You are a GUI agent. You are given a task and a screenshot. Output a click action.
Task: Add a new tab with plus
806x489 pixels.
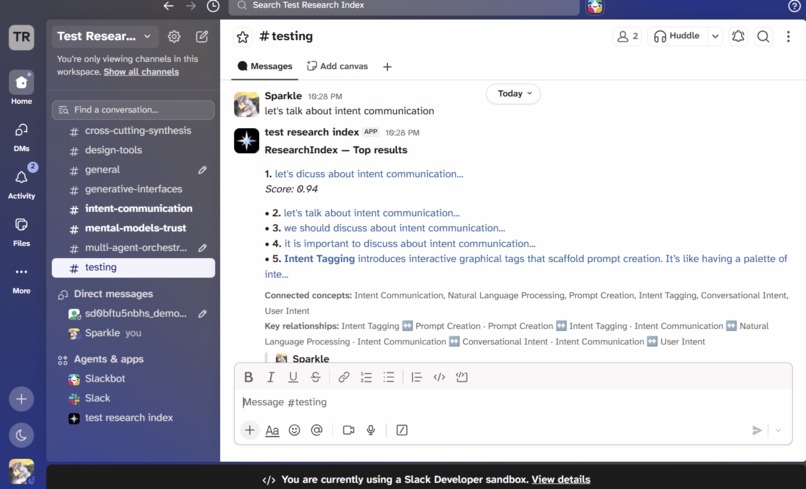click(x=387, y=67)
